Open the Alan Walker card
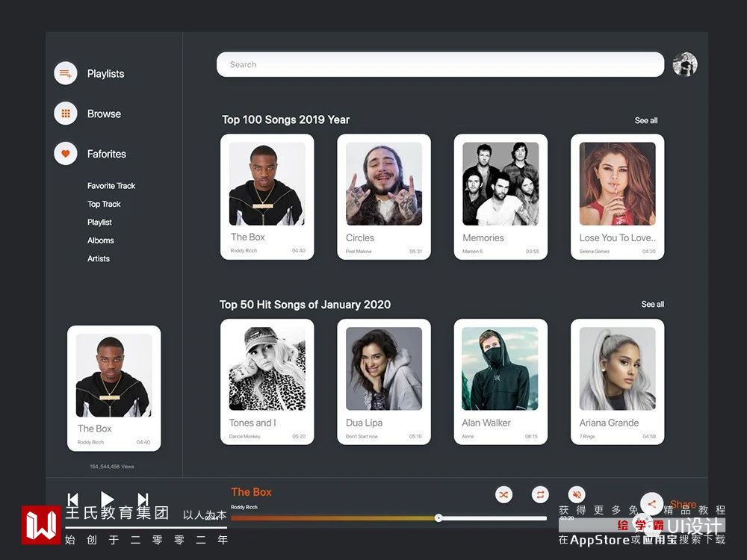Screen dimensions: 747x560 [500, 382]
